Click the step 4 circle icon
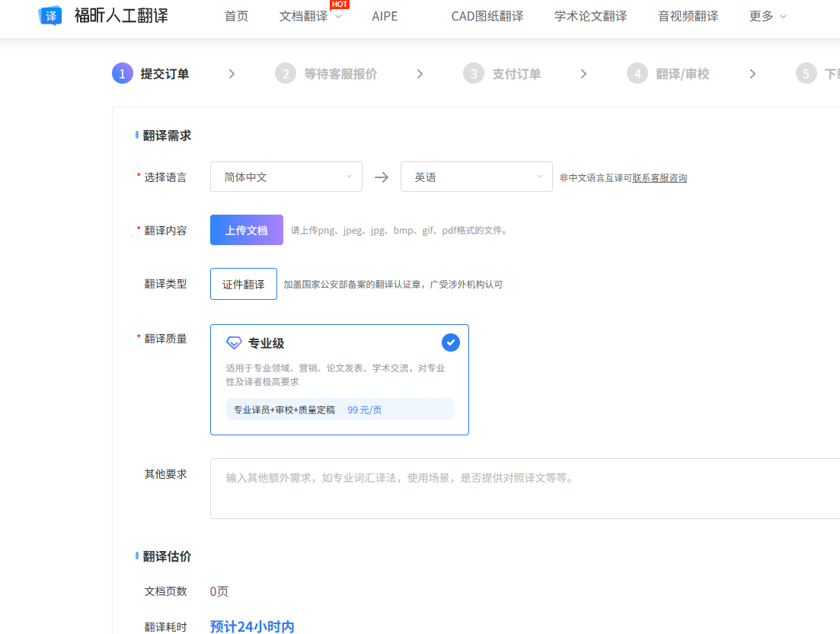840x634 pixels. tap(637, 73)
